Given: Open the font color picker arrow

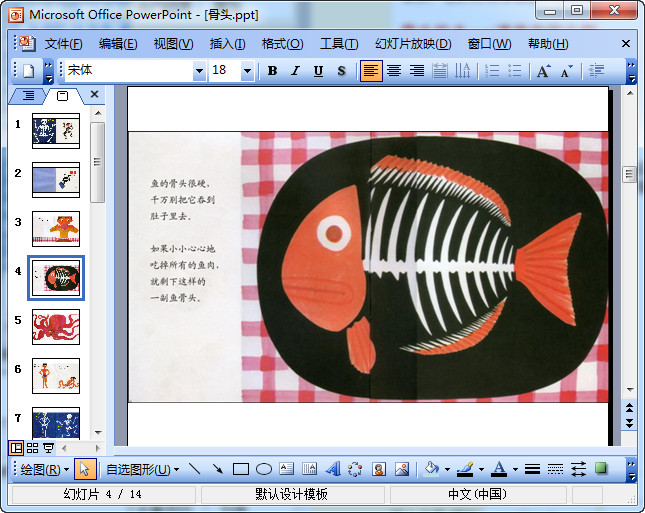Looking at the screenshot, I should pyautogui.click(x=514, y=469).
